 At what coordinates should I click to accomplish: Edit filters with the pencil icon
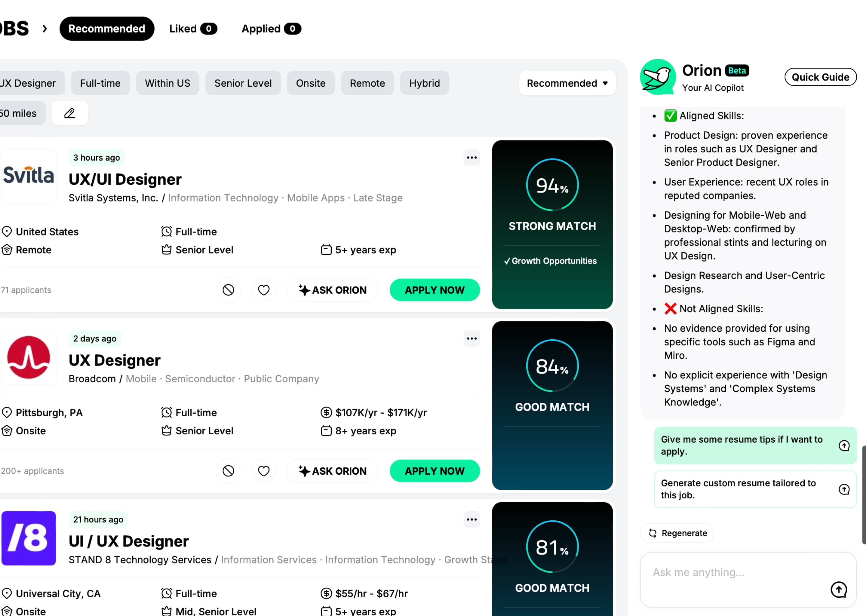pyautogui.click(x=70, y=113)
